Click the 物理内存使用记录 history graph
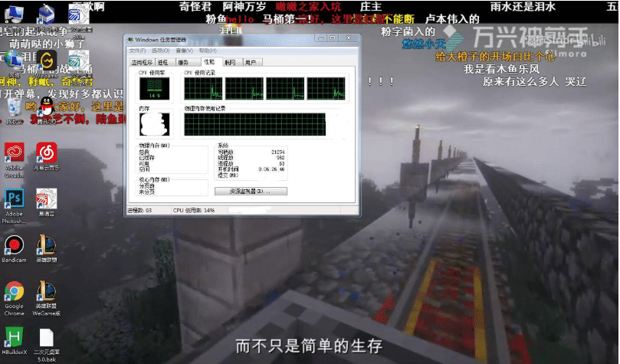The width and height of the screenshot is (620, 364). coord(255,124)
